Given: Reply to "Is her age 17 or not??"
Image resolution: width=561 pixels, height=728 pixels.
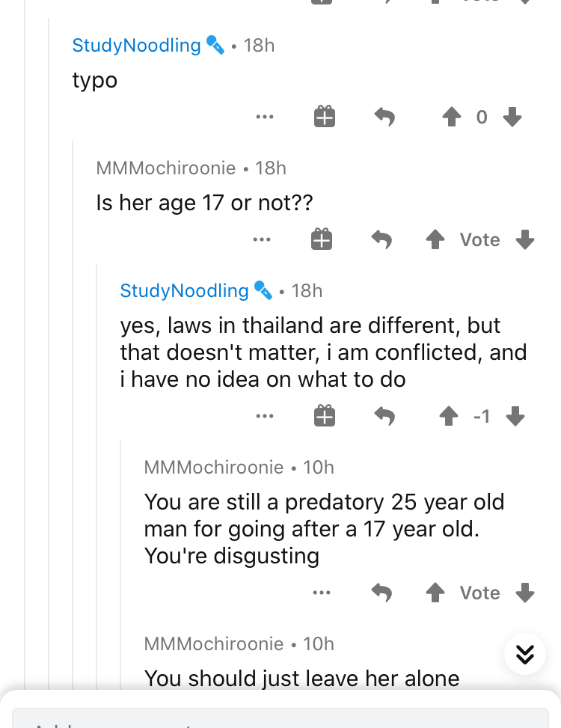Looking at the screenshot, I should [381, 239].
